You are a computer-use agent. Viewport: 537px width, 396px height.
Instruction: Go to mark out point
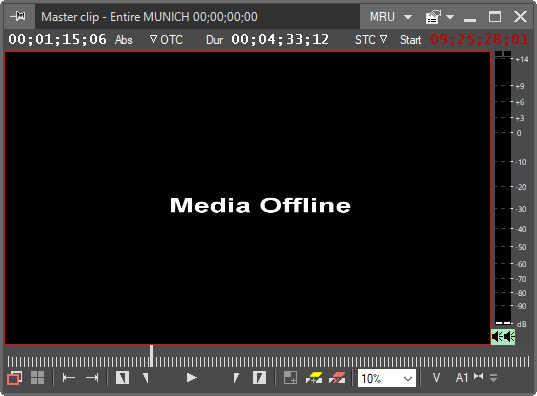[x=92, y=378]
